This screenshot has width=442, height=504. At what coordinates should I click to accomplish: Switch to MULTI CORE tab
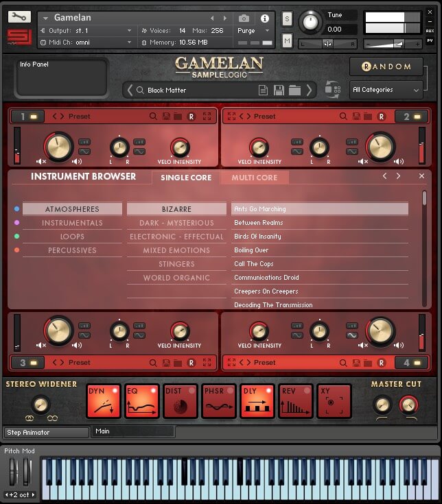tap(255, 178)
